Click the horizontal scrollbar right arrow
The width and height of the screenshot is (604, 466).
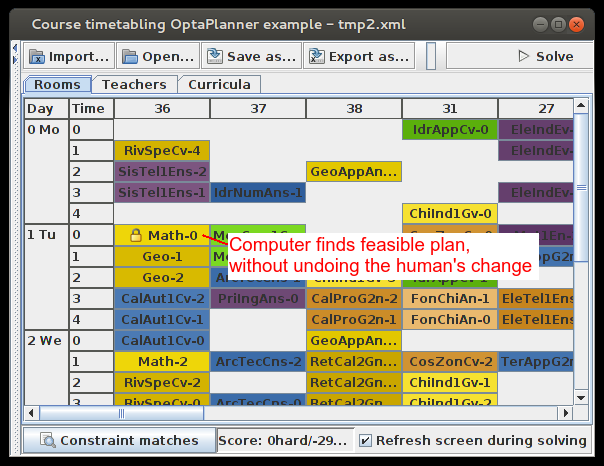point(567,413)
